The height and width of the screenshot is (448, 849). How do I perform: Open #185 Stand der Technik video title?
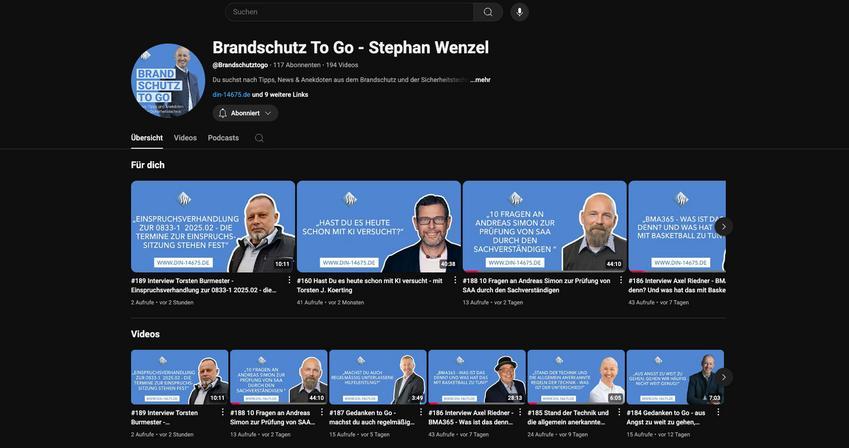(569, 417)
